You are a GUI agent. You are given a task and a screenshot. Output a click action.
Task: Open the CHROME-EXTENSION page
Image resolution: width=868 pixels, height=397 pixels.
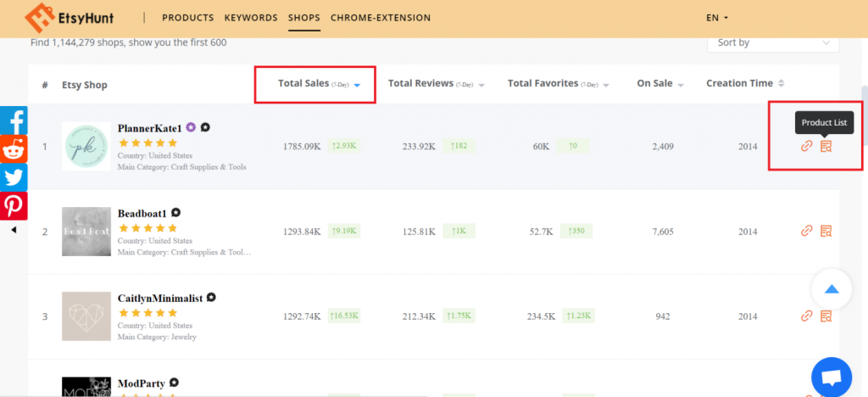[381, 18]
